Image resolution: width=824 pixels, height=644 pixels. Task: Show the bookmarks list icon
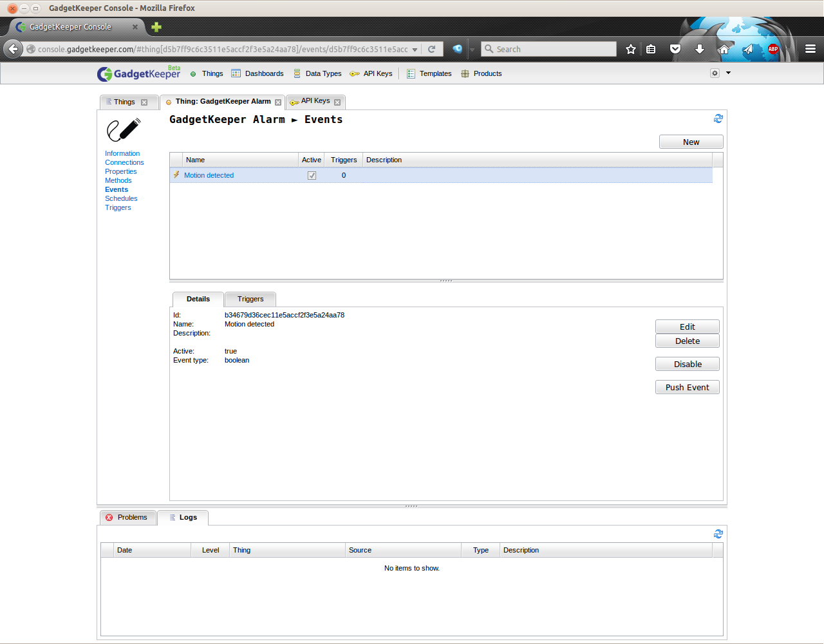point(651,49)
